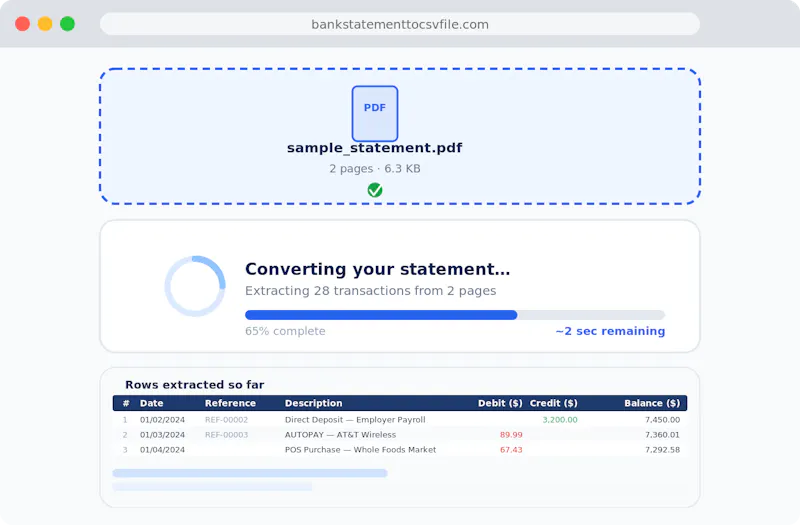
Task: Click the '#' column header
Action: pyautogui.click(x=126, y=403)
